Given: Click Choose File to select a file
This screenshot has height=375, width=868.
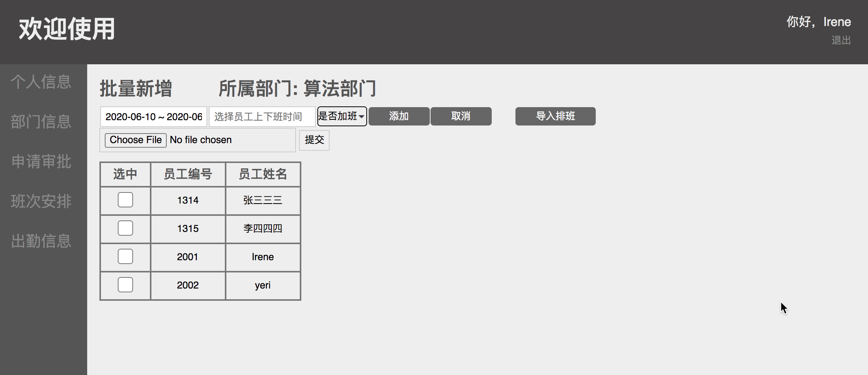Looking at the screenshot, I should pyautogui.click(x=135, y=140).
